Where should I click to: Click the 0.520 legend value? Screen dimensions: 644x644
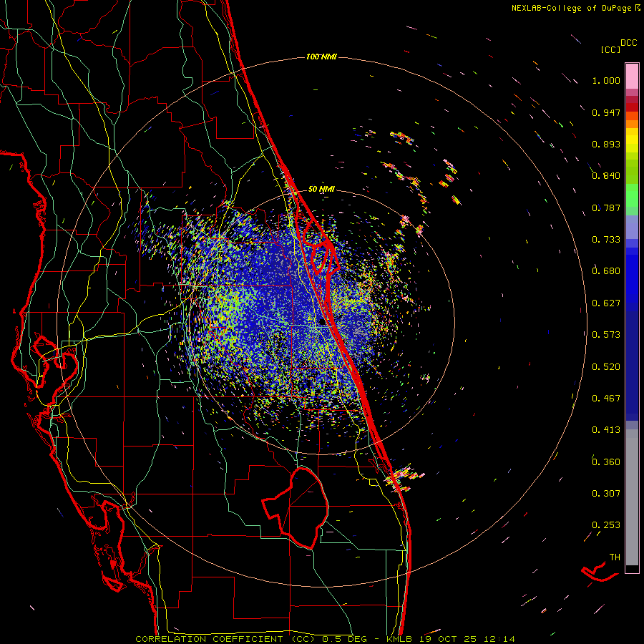(606, 367)
